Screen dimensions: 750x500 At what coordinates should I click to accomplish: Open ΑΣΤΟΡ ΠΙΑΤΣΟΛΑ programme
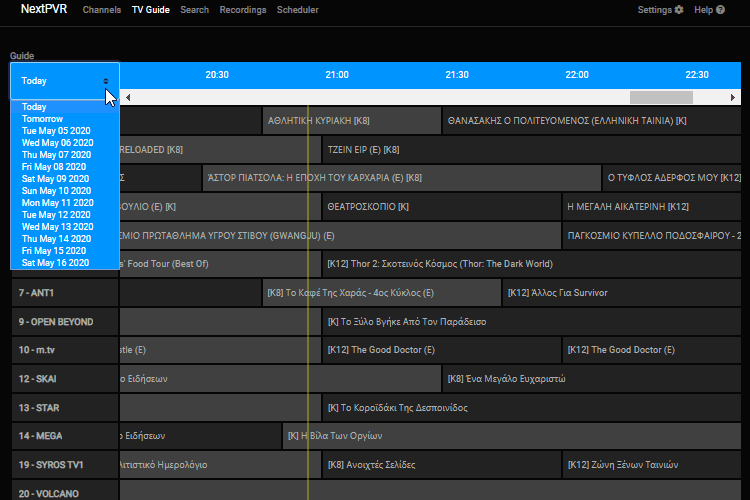(402, 178)
